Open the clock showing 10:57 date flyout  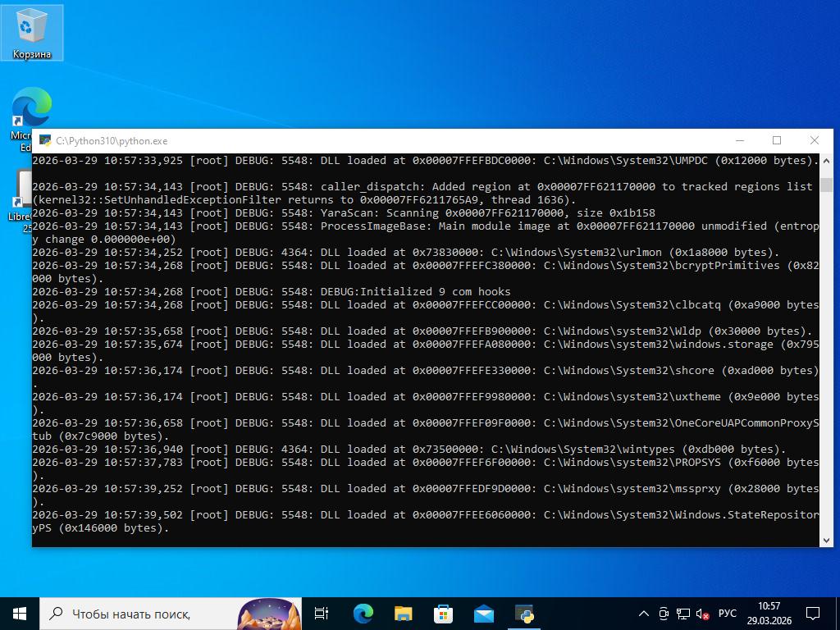769,613
